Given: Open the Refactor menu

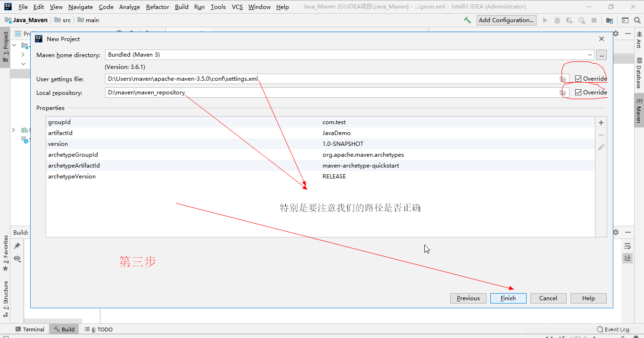Looking at the screenshot, I should (157, 7).
